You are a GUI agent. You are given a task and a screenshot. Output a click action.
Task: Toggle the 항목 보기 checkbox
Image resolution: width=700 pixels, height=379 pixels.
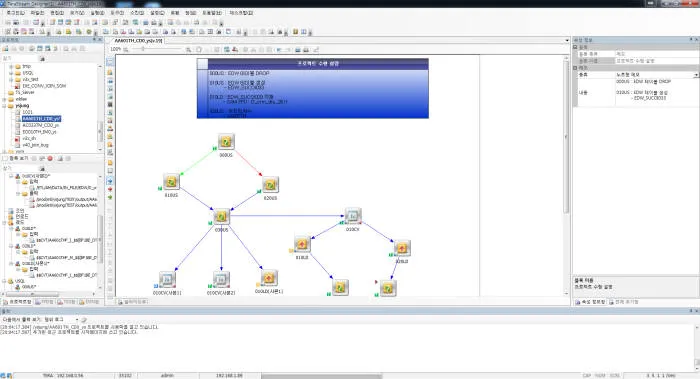click(5, 158)
